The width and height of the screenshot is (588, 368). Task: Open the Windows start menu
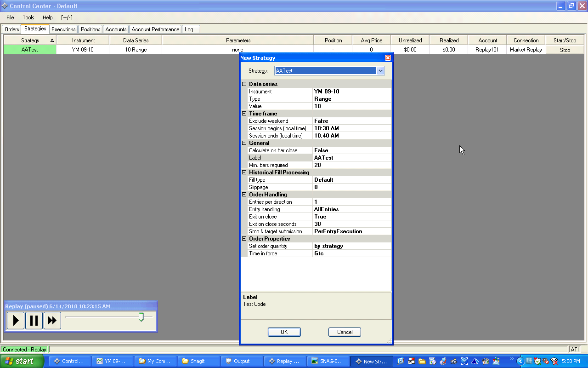pos(22,361)
